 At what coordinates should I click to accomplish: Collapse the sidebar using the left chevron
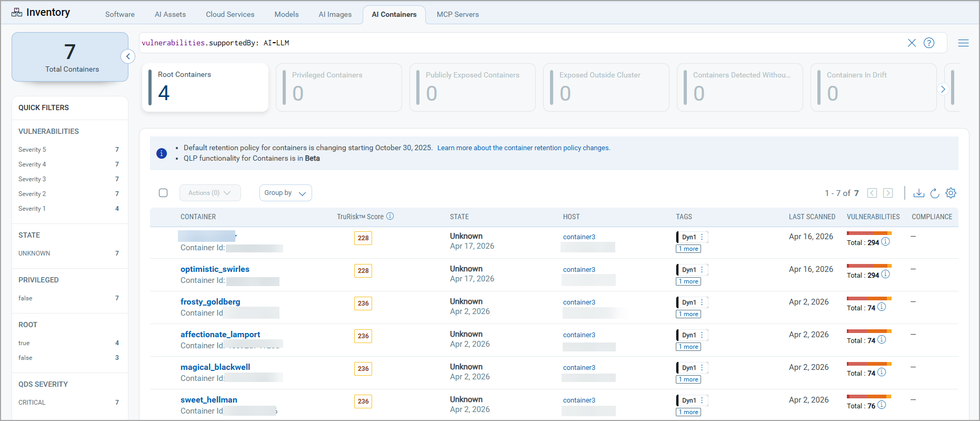128,56
